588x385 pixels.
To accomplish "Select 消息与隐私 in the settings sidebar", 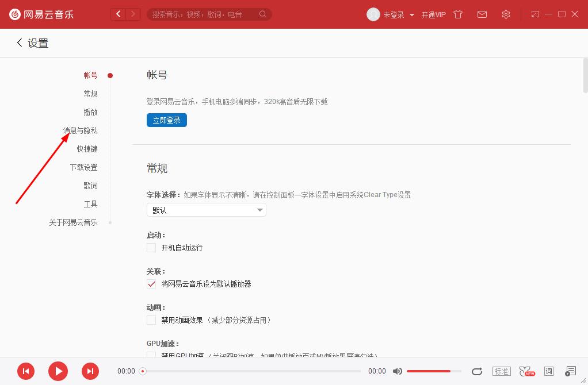I will click(81, 130).
